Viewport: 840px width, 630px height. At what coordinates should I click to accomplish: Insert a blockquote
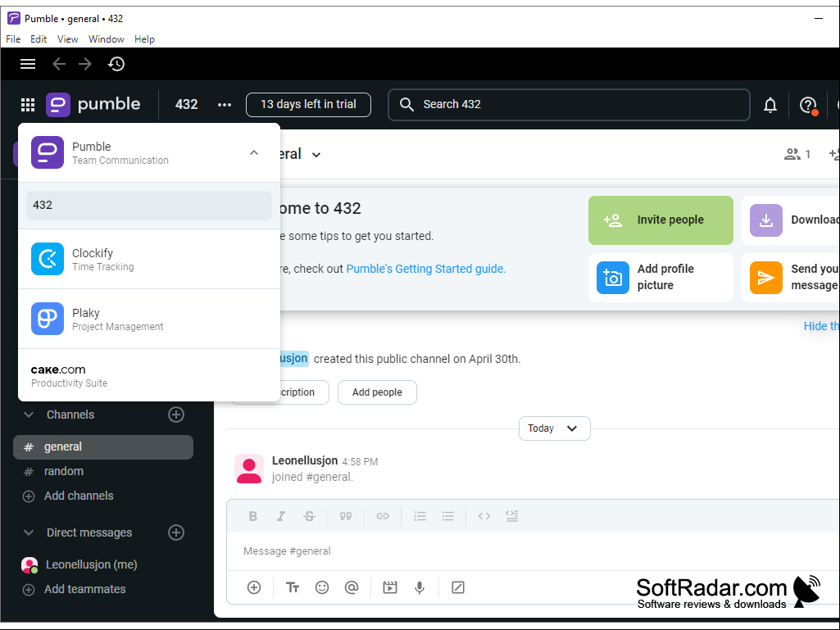[x=346, y=516]
